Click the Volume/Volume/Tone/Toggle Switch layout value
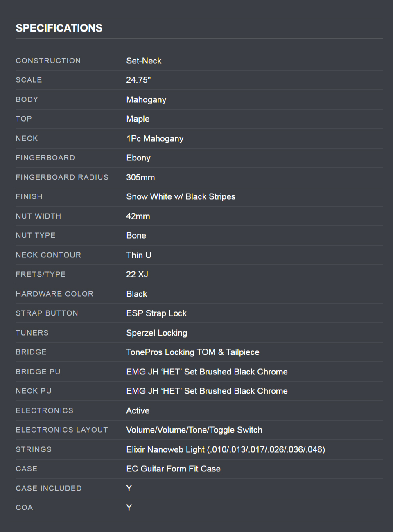Screen dimensions: 393x532 [194, 430]
